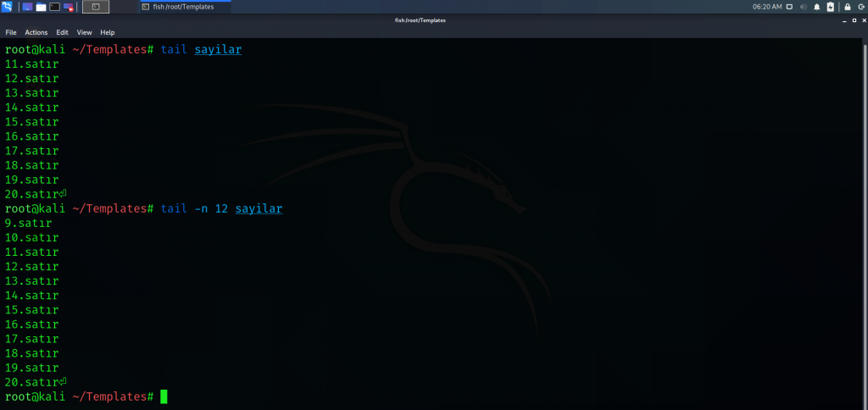Open the Kali applications menu icon
This screenshot has width=868, height=410.
pos(8,7)
